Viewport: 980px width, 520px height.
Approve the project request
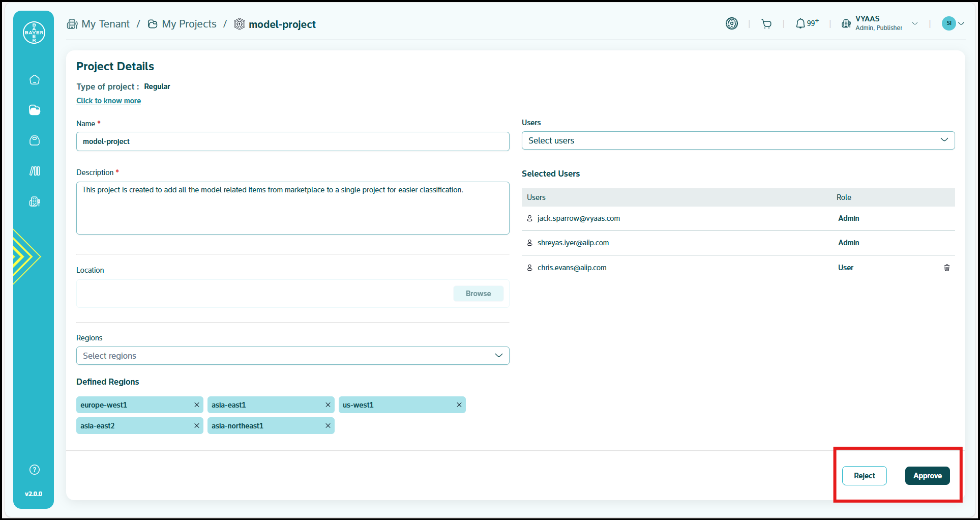(x=927, y=476)
